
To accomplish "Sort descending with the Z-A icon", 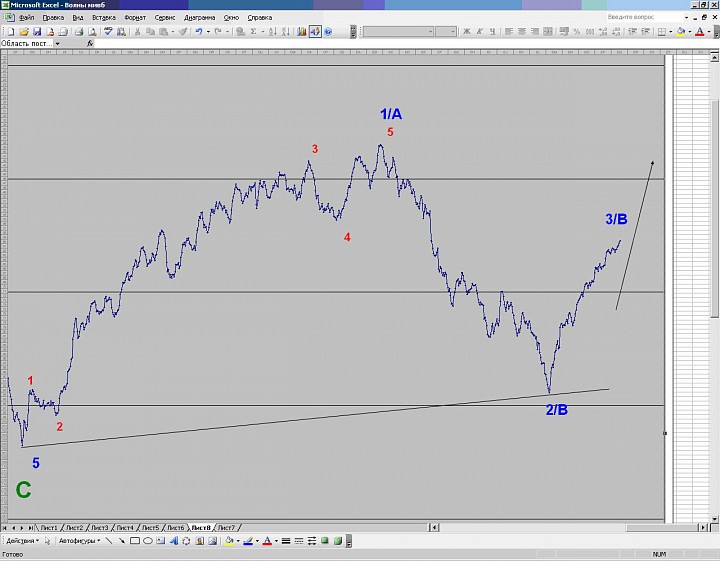I will [286, 31].
